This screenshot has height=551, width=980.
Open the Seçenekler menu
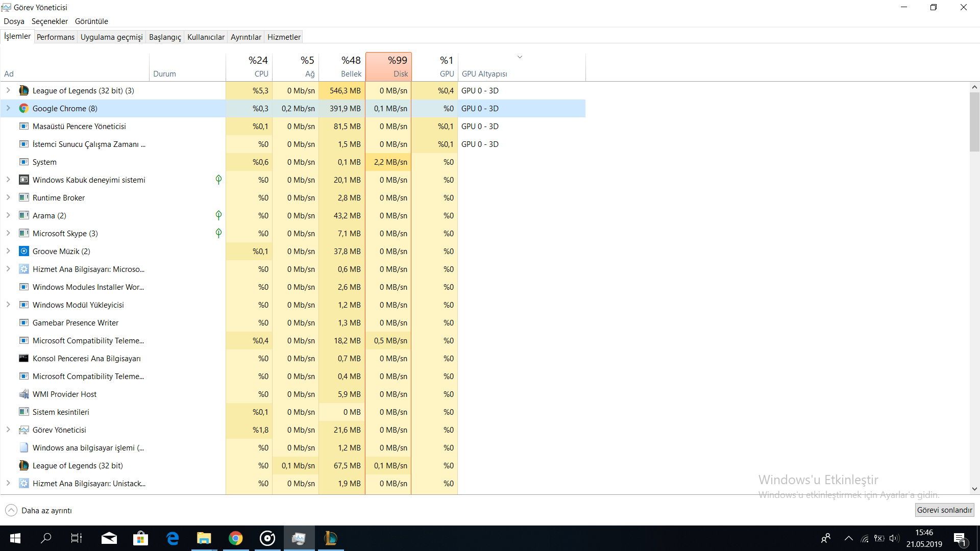[50, 21]
